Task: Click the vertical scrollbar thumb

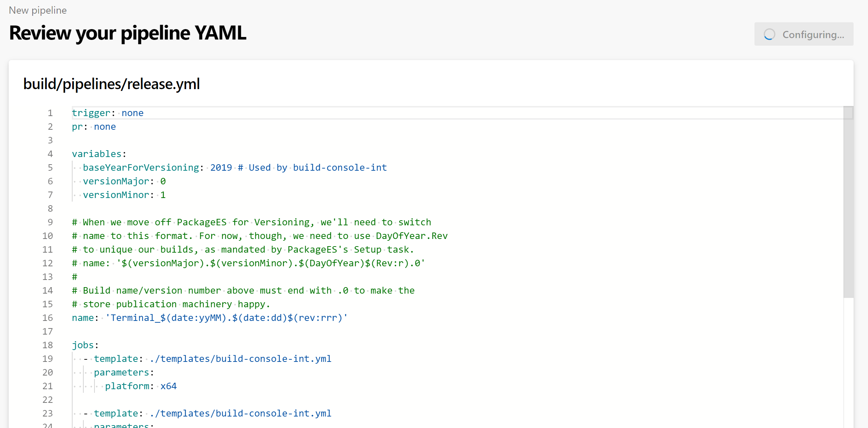Action: click(x=849, y=202)
